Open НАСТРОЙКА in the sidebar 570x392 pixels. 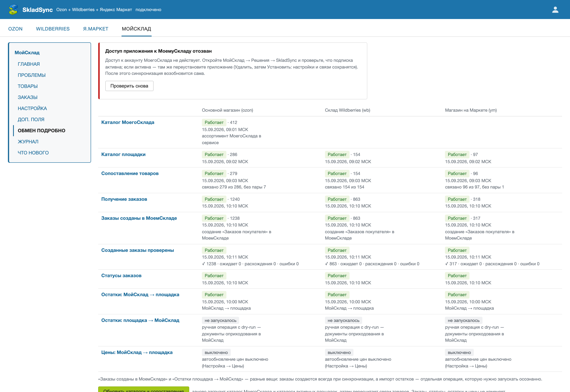(32, 108)
